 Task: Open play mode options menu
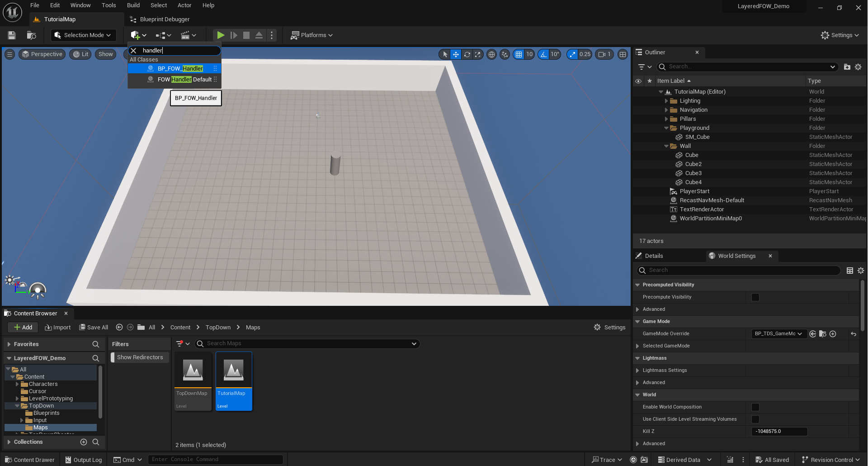click(x=272, y=35)
